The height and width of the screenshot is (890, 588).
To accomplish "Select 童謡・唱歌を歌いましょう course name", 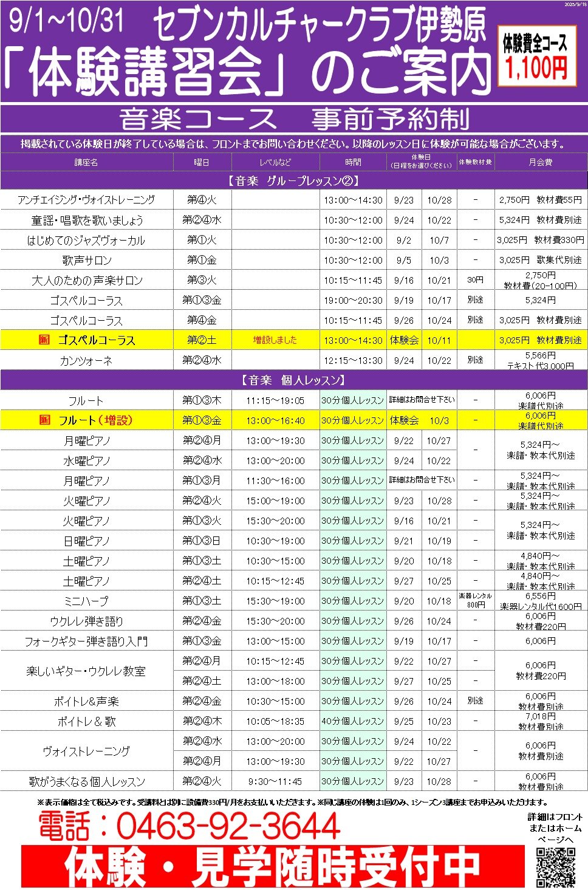I will (86, 220).
